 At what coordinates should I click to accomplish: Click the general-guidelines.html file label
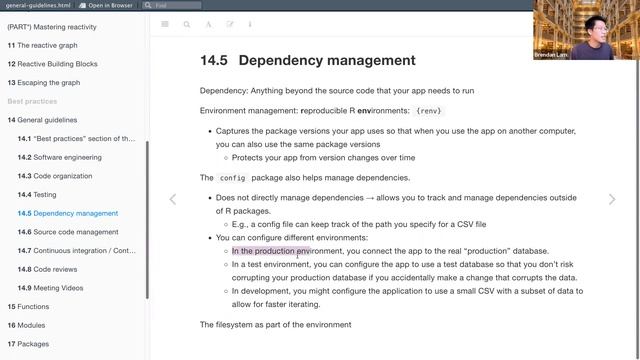38,5
